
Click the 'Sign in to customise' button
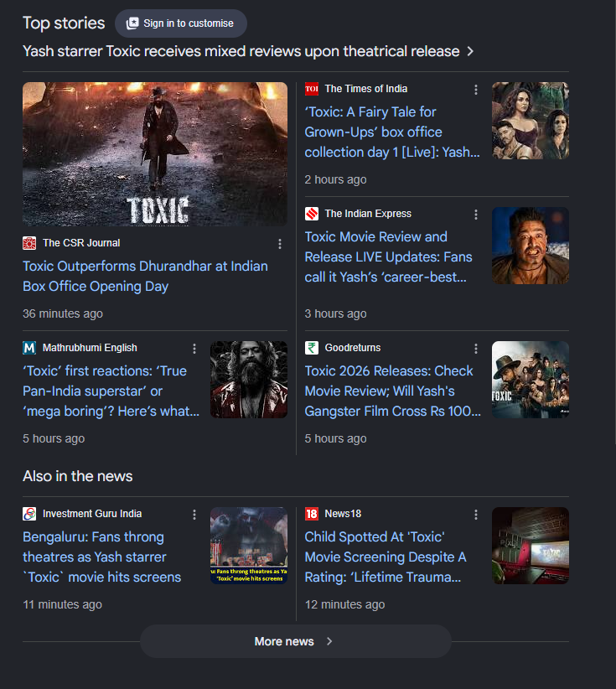pos(180,23)
